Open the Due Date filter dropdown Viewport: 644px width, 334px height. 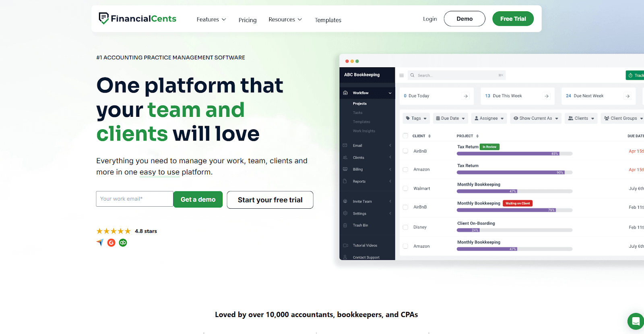coord(450,118)
